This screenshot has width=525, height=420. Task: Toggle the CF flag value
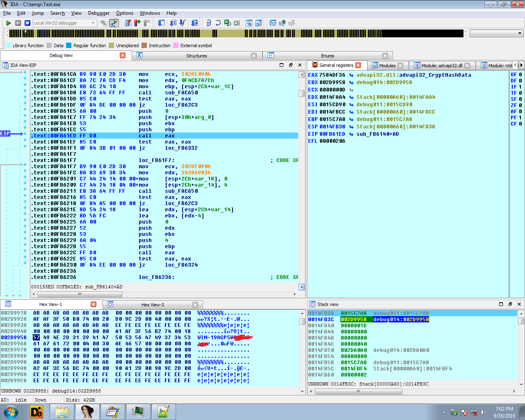pyautogui.click(x=520, y=124)
